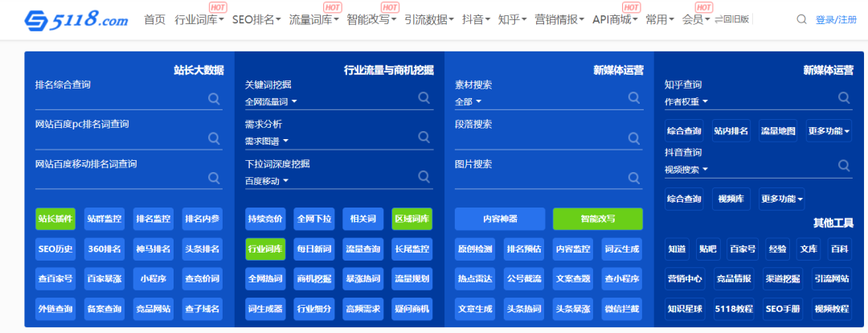Click the 流量地图 button
The width and height of the screenshot is (868, 333).
(778, 131)
